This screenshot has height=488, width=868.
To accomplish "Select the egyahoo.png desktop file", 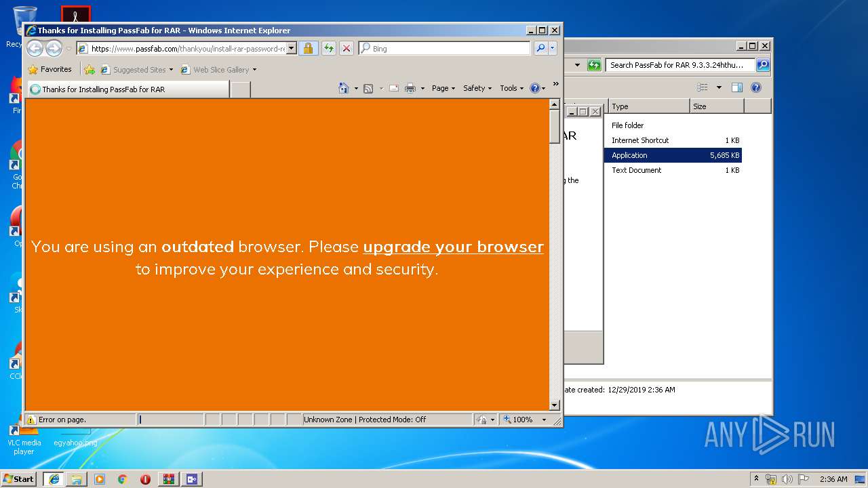I will 75,443.
